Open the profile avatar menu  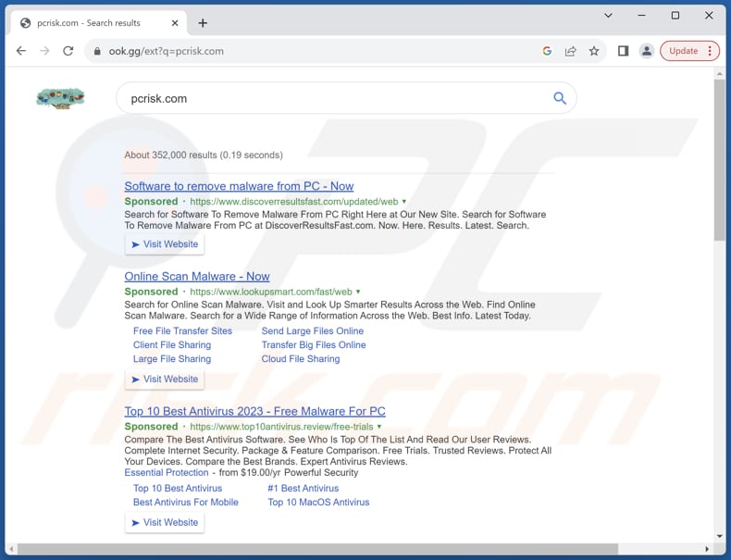pos(647,51)
